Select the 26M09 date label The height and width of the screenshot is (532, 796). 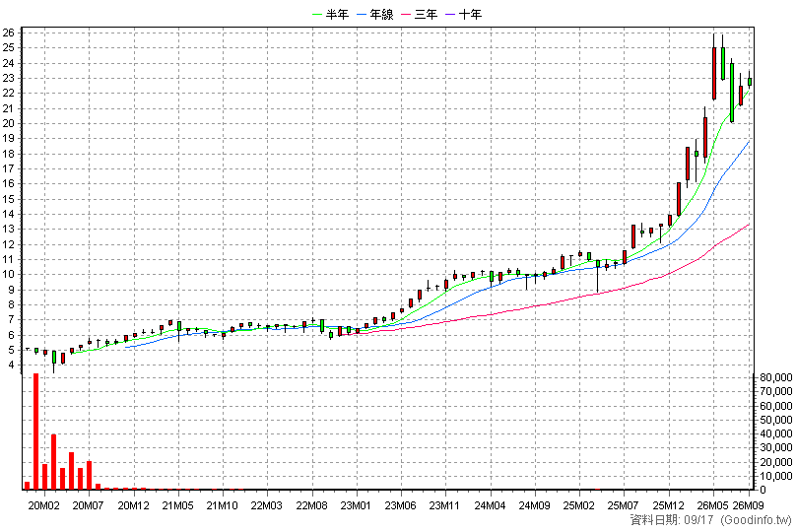pyautogui.click(x=749, y=505)
